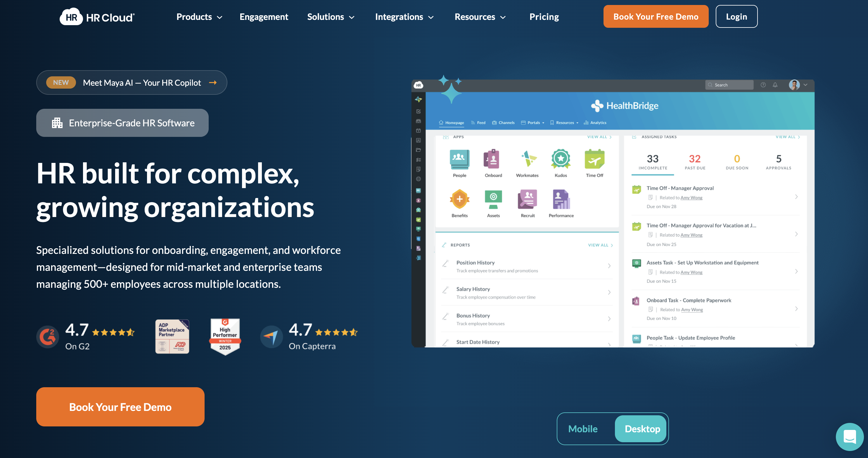Select the 5 Approvals counter

click(778, 162)
